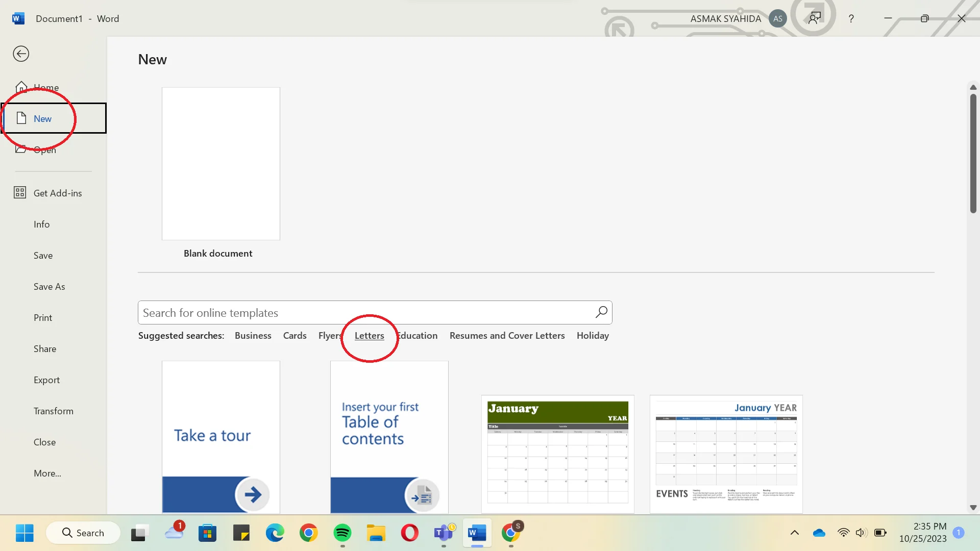Open the Take a tour template
The image size is (980, 551).
tap(220, 437)
